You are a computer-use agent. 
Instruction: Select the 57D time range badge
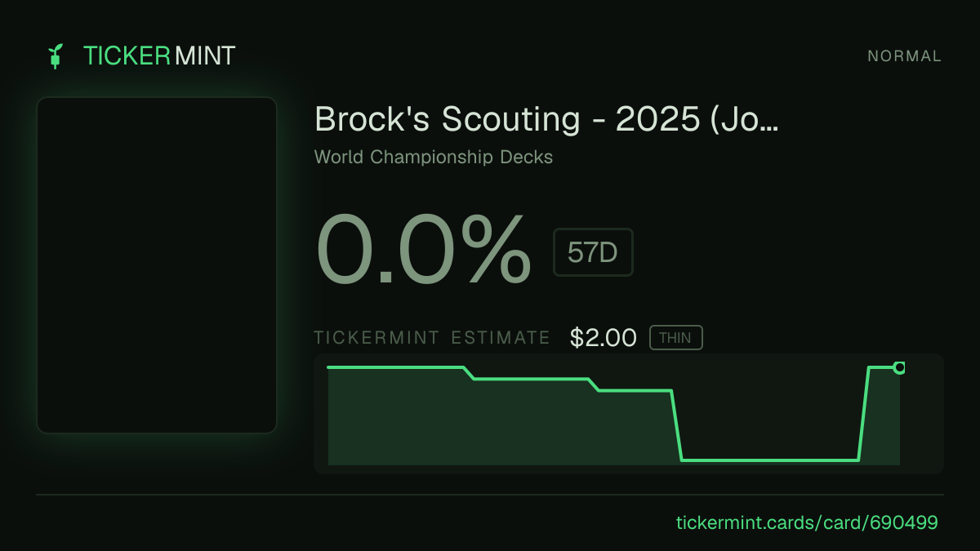[593, 252]
